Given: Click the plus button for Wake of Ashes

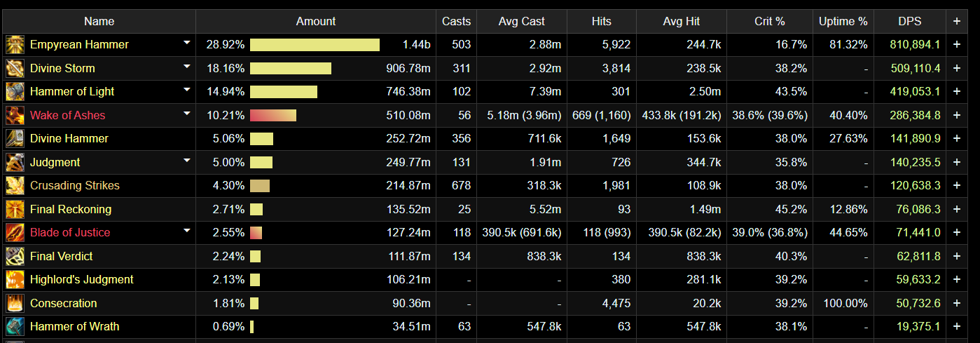Looking at the screenshot, I should [957, 115].
